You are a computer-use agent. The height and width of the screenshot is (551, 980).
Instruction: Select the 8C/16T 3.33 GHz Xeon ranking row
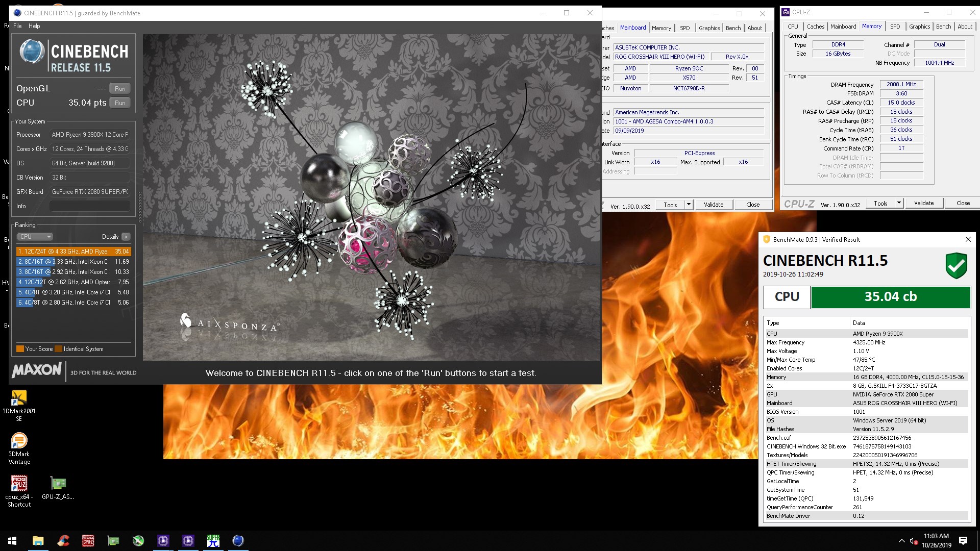tap(73, 262)
